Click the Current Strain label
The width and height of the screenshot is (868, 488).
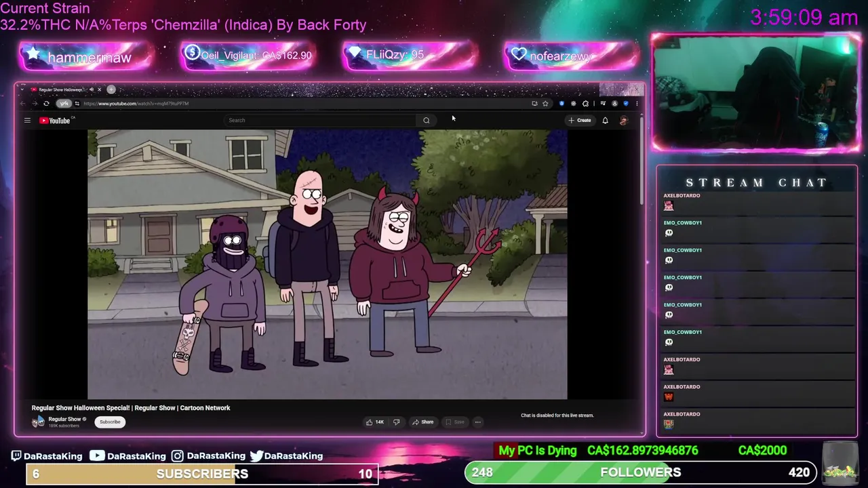click(45, 9)
